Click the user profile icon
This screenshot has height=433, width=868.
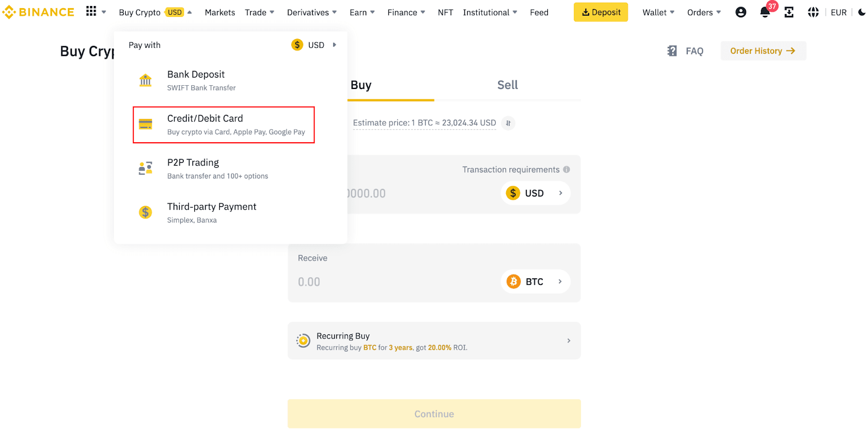click(741, 12)
